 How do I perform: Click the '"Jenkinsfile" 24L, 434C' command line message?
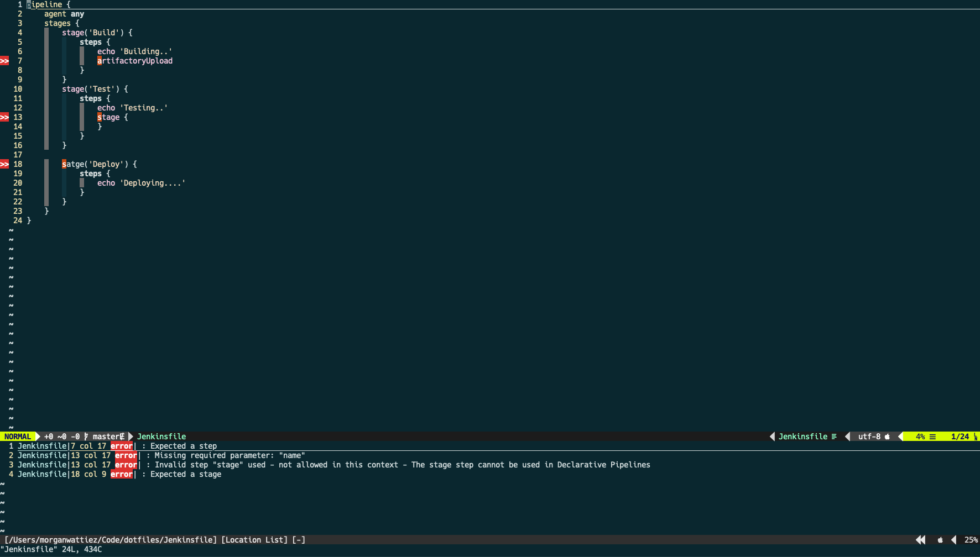point(51,549)
